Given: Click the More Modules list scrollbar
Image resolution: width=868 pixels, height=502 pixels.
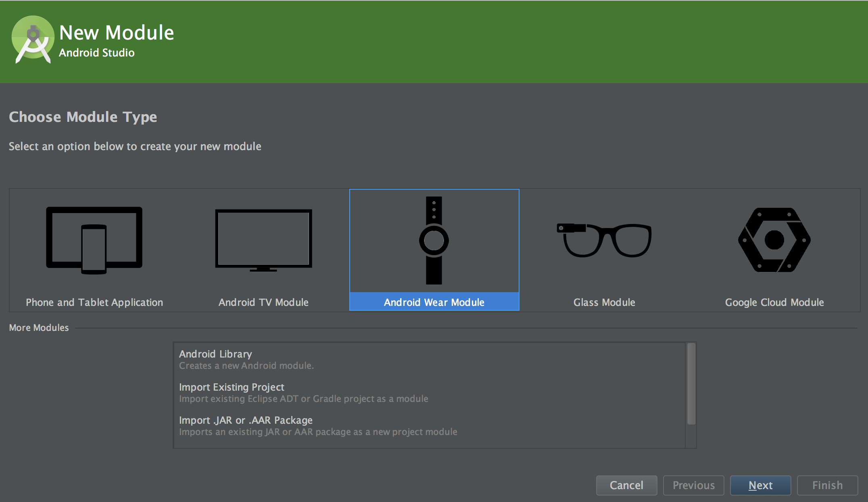Looking at the screenshot, I should pyautogui.click(x=691, y=383).
